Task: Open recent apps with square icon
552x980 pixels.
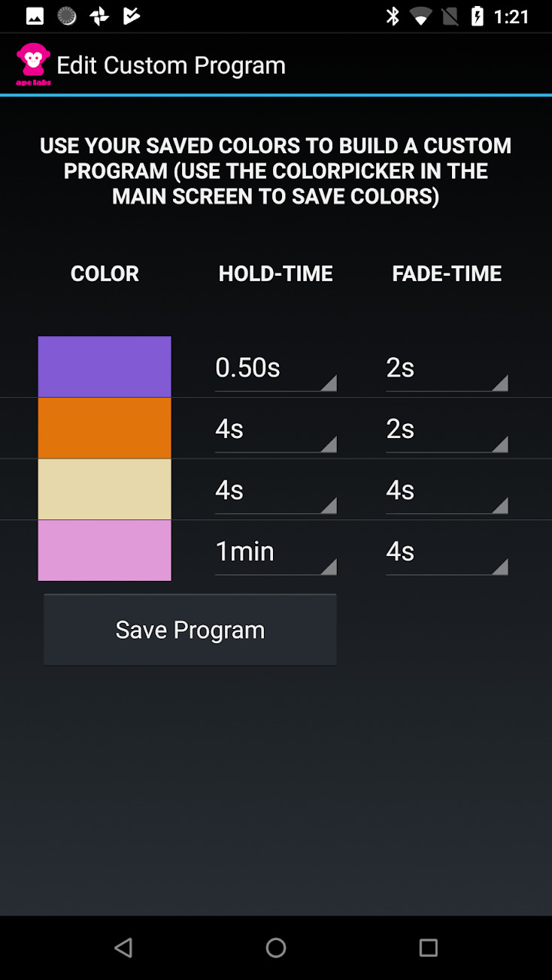Action: [x=428, y=947]
